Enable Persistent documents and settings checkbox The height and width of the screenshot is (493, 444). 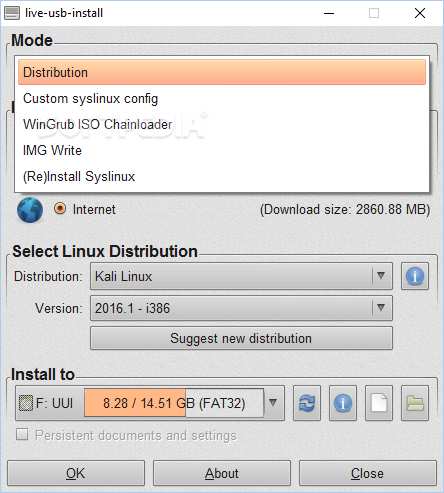pos(22,434)
